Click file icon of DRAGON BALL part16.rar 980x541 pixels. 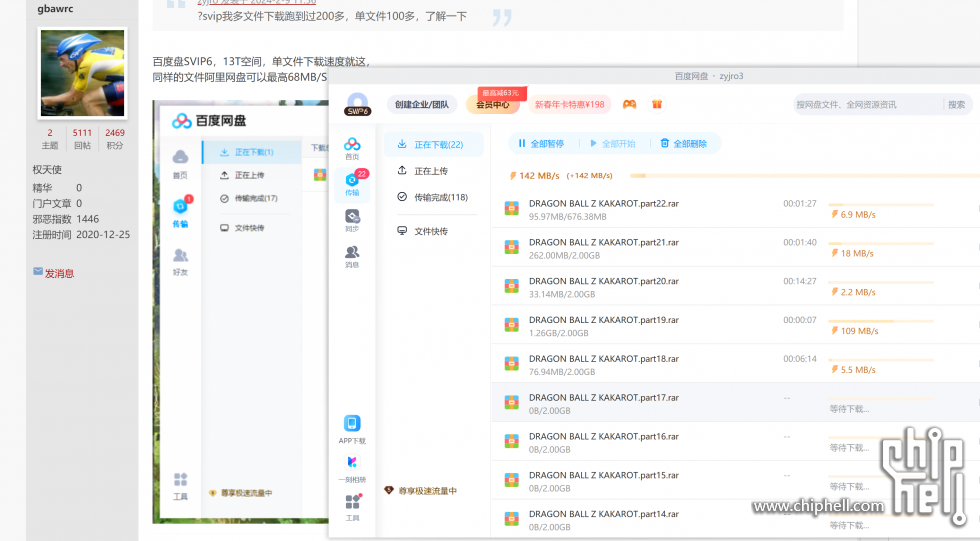512,442
